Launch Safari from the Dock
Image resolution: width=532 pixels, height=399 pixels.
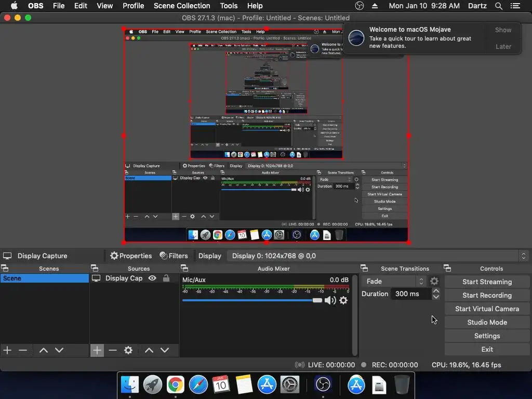click(198, 385)
